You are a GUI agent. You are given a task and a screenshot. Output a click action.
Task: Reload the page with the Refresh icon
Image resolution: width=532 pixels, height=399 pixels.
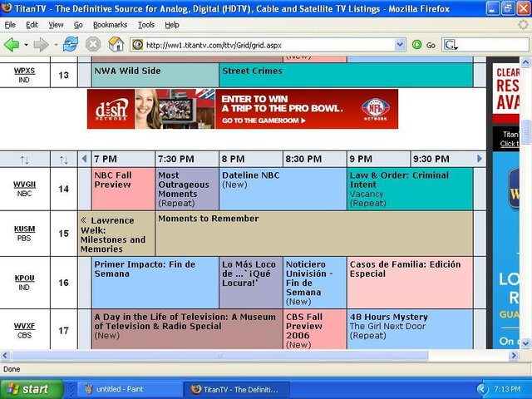pos(70,44)
